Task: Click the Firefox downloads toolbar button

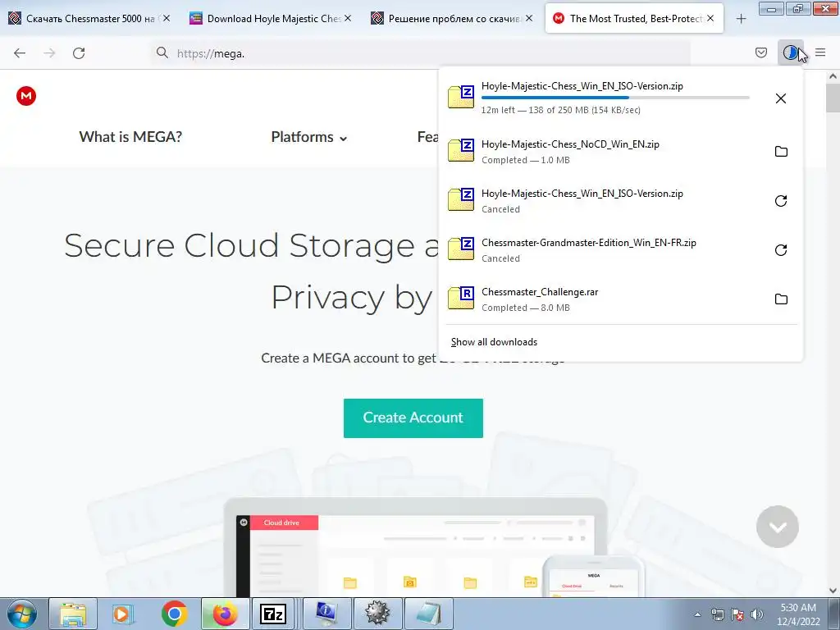Action: (x=790, y=52)
